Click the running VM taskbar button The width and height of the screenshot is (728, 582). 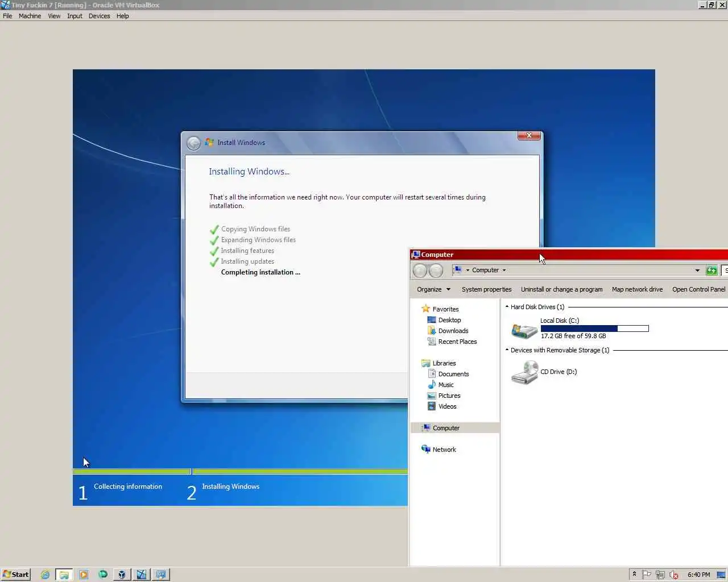pos(141,575)
